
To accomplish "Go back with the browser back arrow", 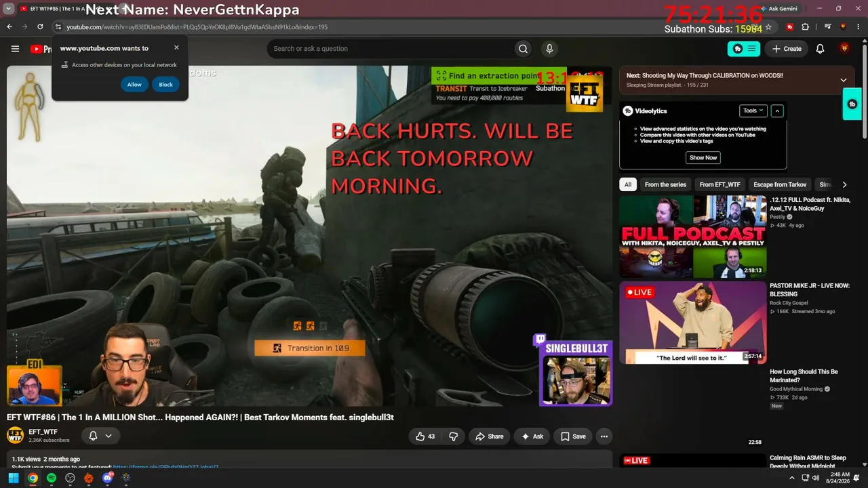I will click(x=9, y=27).
